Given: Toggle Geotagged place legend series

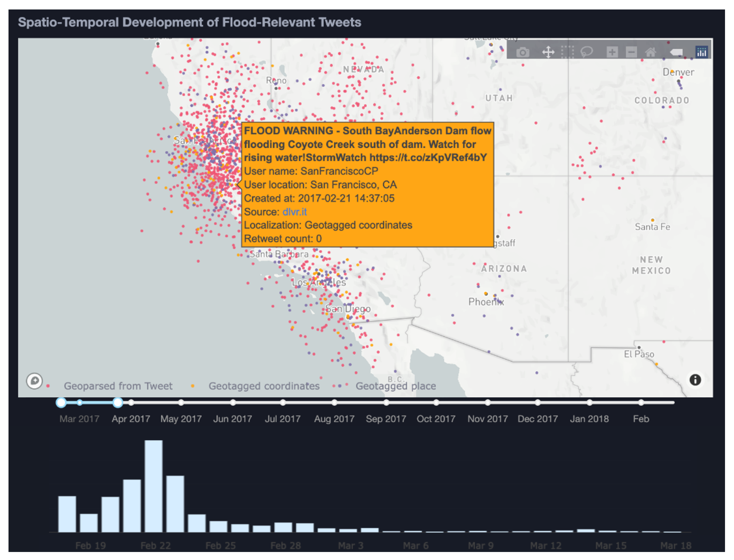Looking at the screenshot, I should 395,386.
